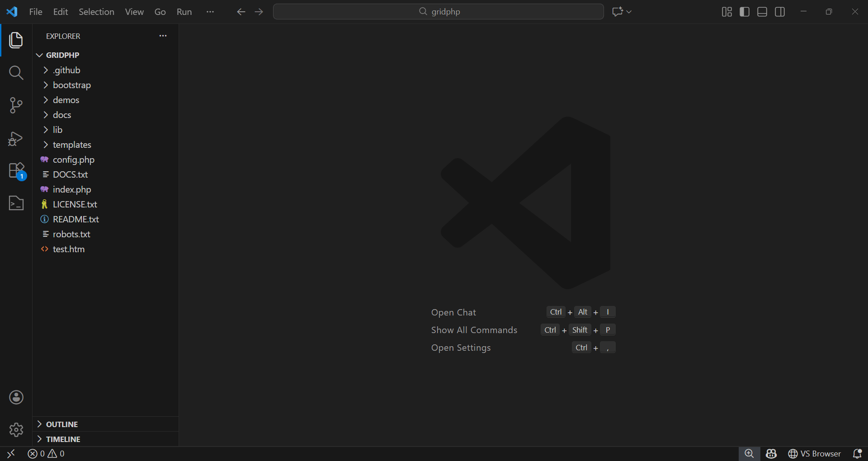Open the Source Control view
868x461 pixels.
tap(16, 105)
